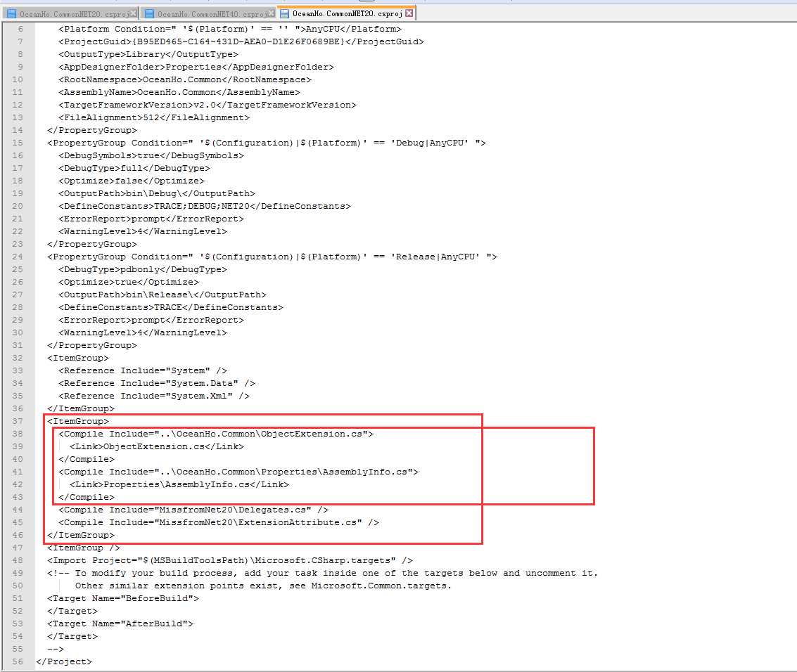Click the Reference Include="System" line
Viewport: 797px width, 672px height.
142,370
